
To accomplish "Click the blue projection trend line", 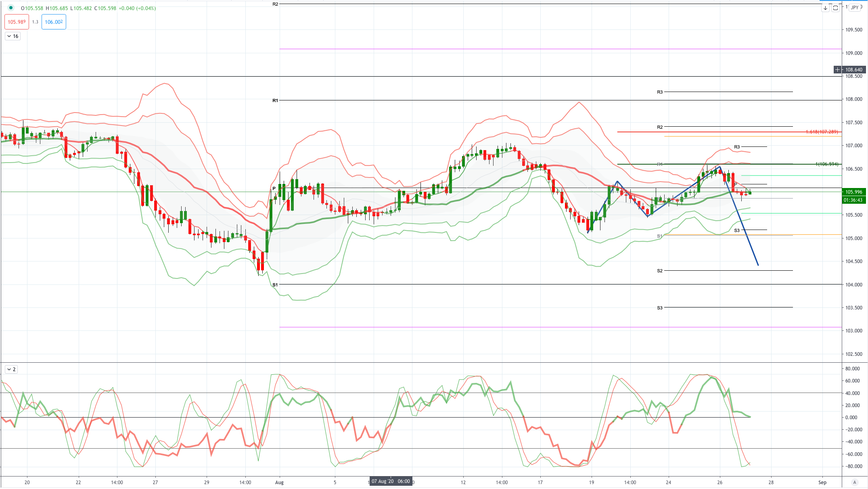I will pyautogui.click(x=739, y=216).
